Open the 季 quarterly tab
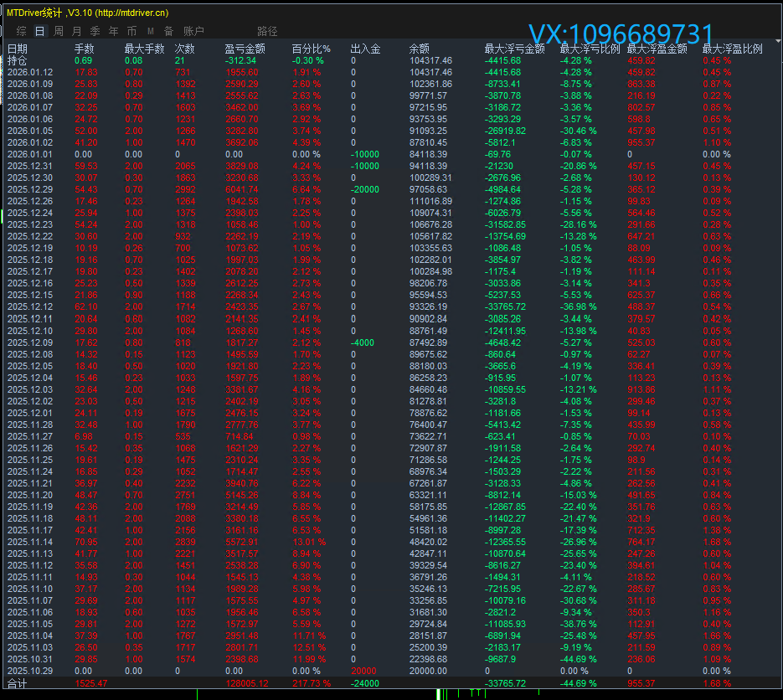783x700 pixels. click(95, 31)
